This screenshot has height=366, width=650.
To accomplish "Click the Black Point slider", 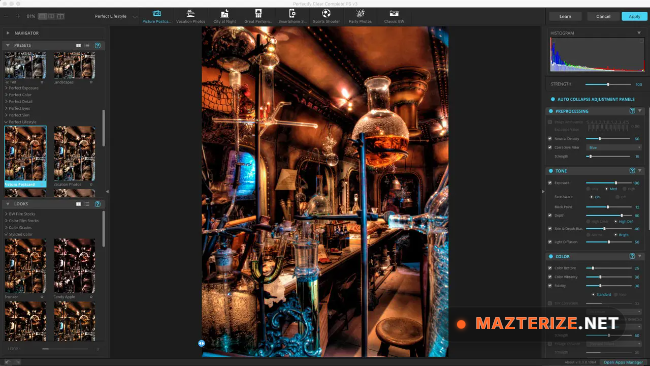I will 608,206.
